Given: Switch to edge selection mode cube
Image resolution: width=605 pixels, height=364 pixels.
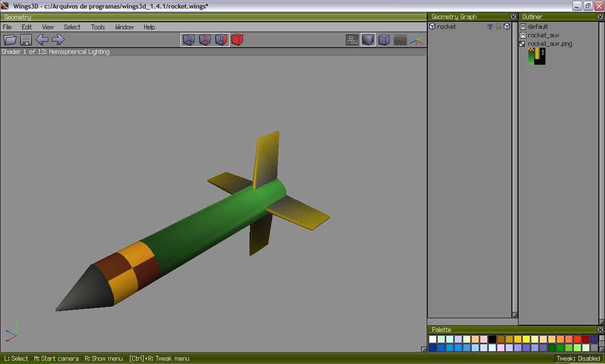Looking at the screenshot, I should [205, 40].
